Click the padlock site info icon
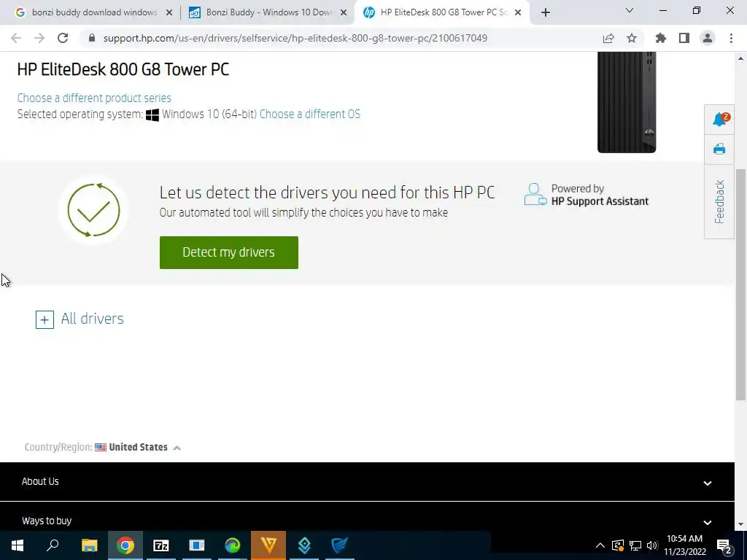 click(92, 38)
